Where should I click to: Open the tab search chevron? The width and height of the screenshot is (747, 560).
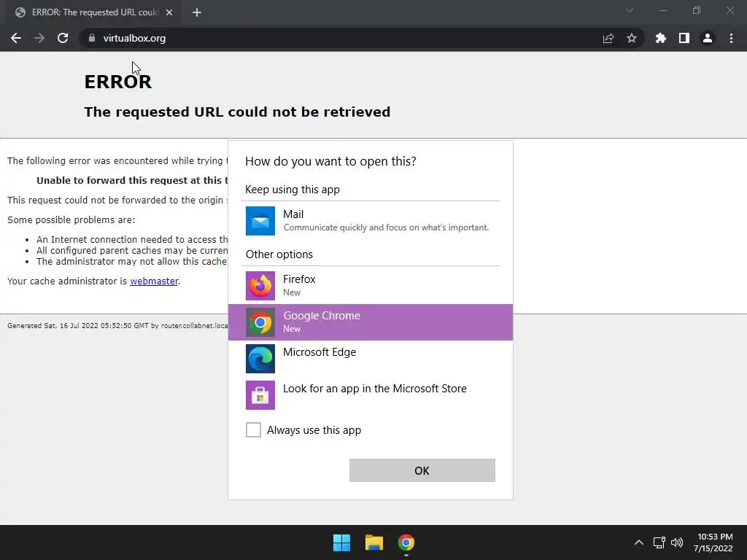630,10
